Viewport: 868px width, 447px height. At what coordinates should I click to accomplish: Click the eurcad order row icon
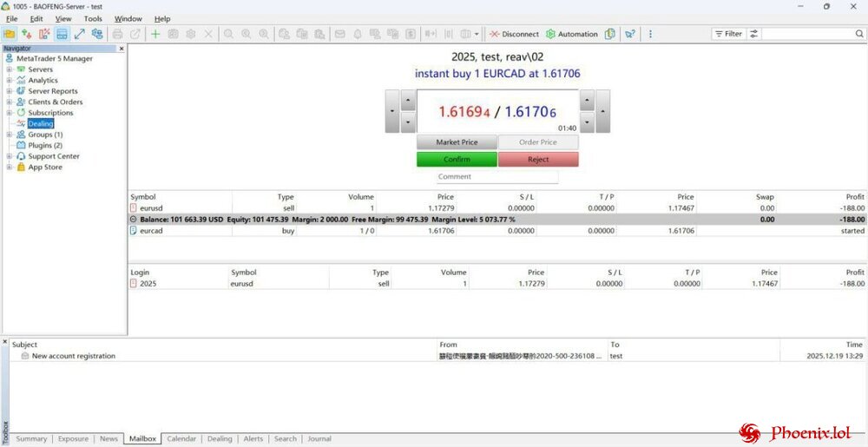pos(133,231)
